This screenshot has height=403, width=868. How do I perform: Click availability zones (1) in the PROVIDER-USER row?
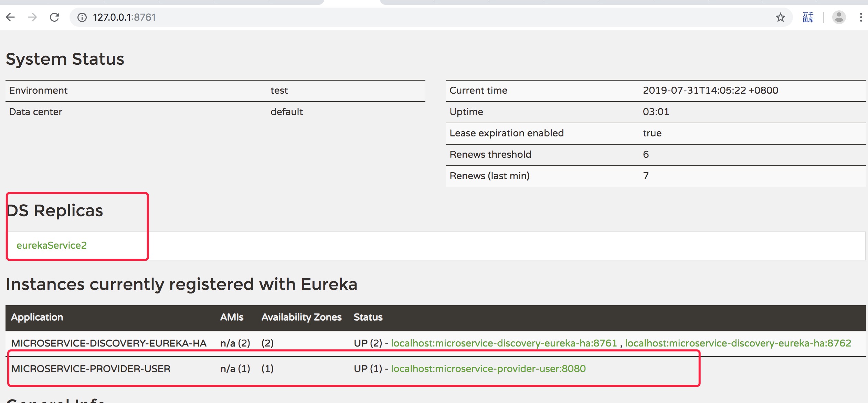tap(267, 369)
